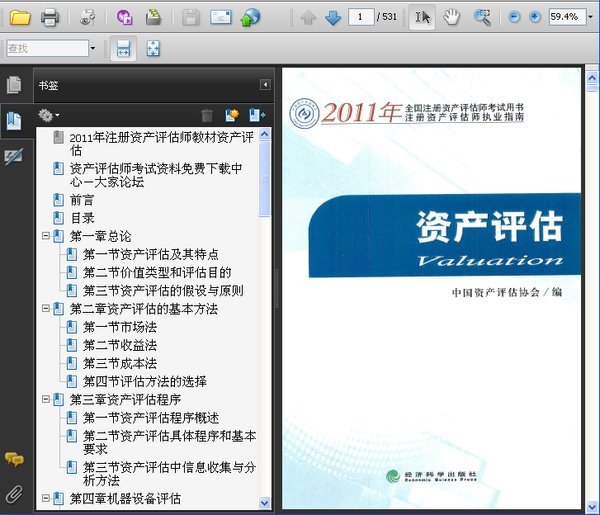600x515 pixels.
Task: Click the page number input field
Action: [x=360, y=17]
